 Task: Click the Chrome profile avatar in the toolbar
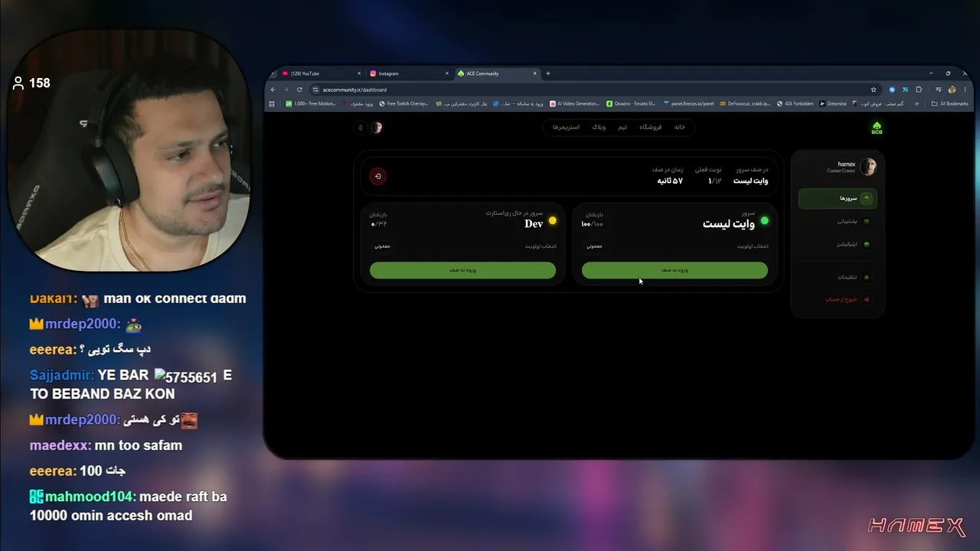tap(952, 90)
